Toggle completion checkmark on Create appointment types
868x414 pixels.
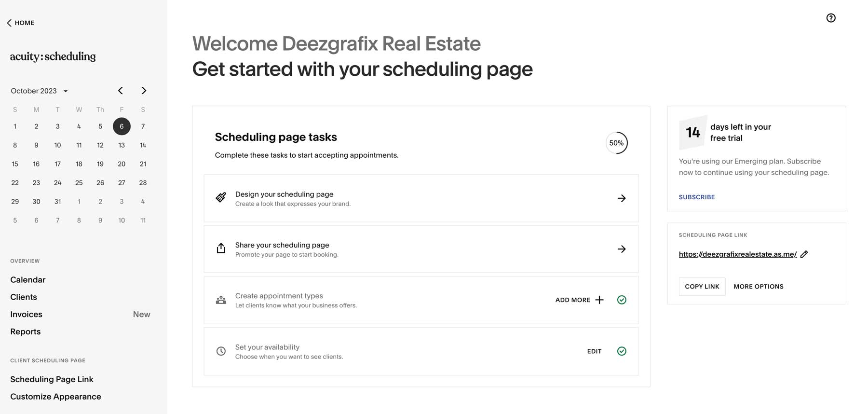622,300
